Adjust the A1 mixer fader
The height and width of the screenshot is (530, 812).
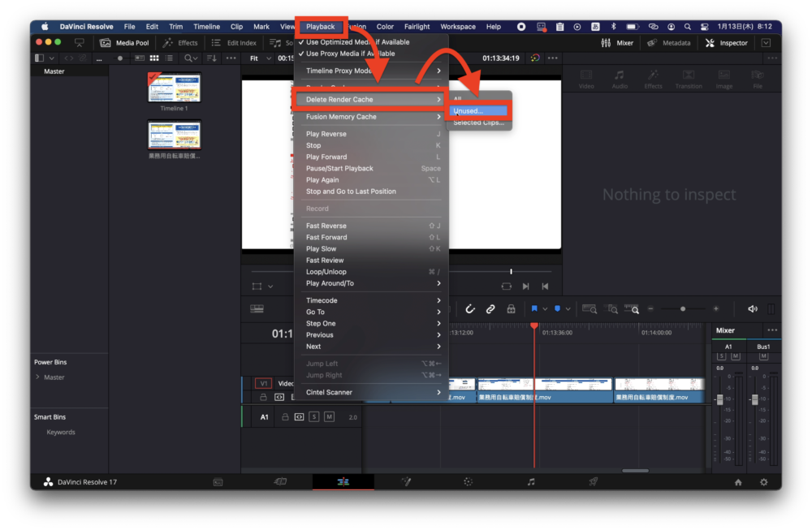click(719, 399)
